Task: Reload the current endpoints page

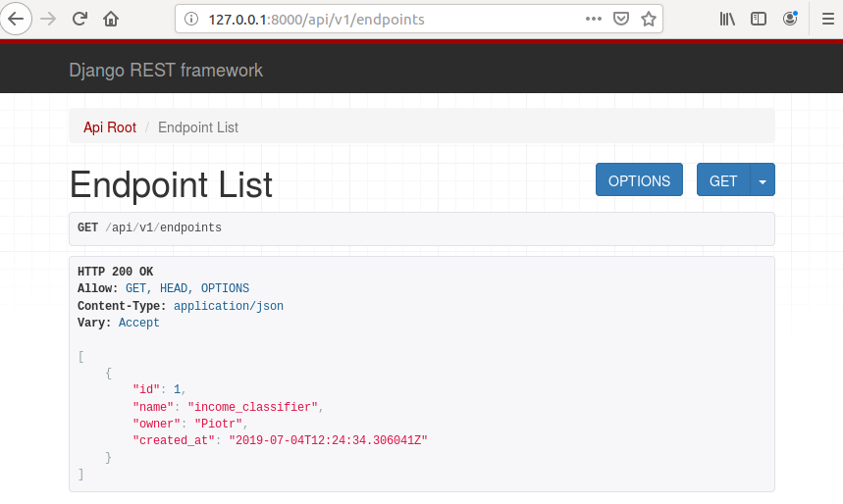Action: [x=80, y=19]
